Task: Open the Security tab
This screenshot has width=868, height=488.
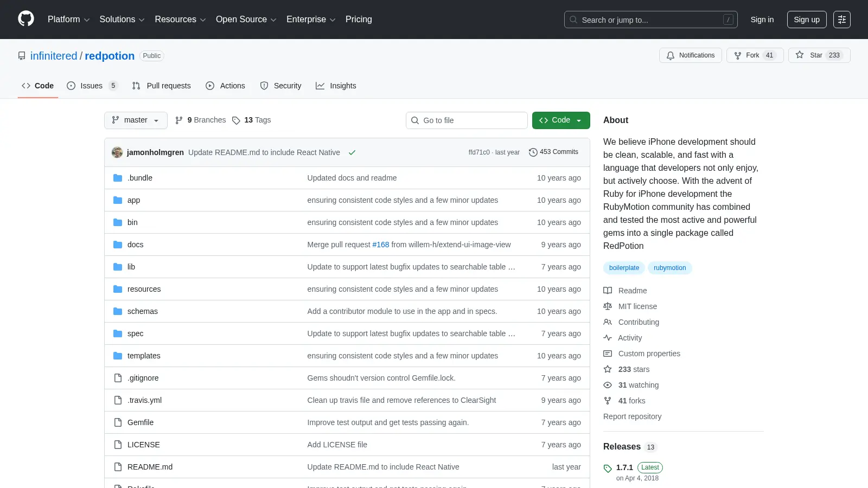Action: click(280, 86)
